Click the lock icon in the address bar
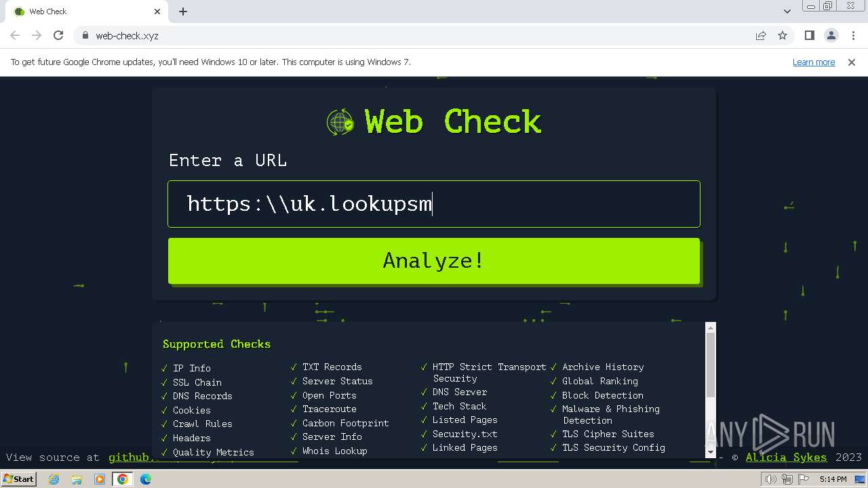The image size is (868, 488). pyautogui.click(x=85, y=35)
